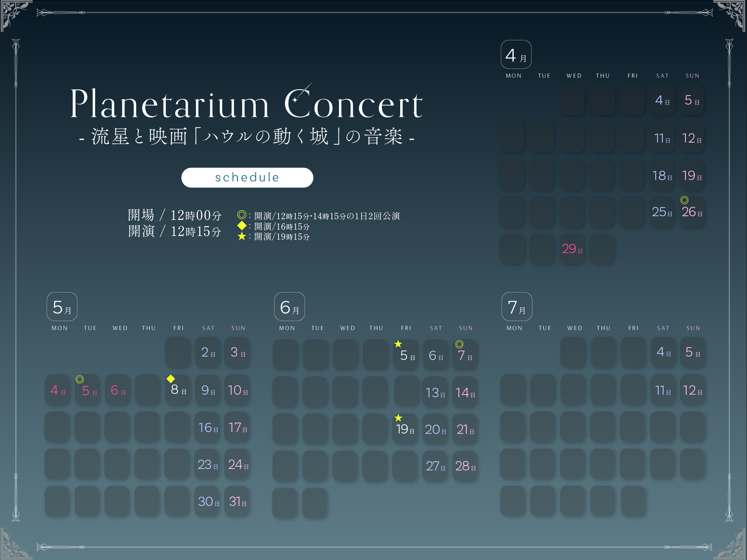
Task: Click the diamond icon above May 8
Action: click(171, 379)
